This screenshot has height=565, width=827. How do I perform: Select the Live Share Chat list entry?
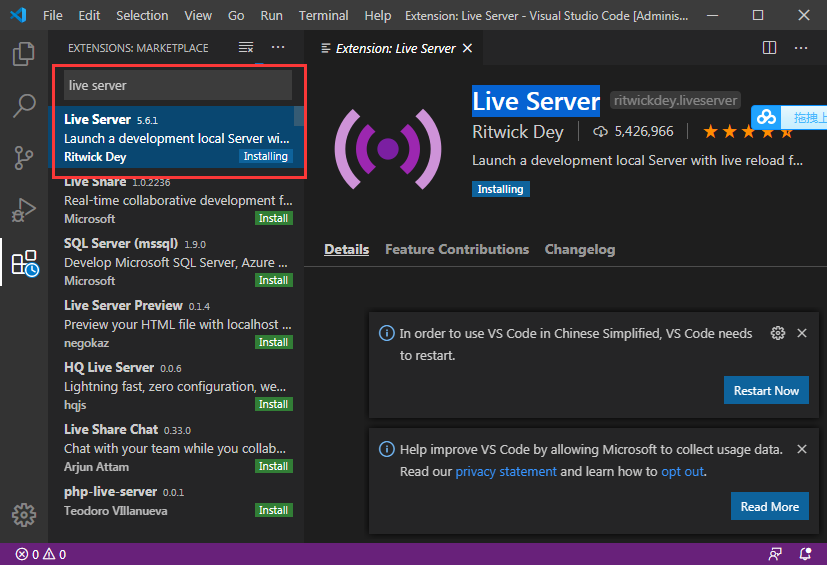[x=176, y=448]
